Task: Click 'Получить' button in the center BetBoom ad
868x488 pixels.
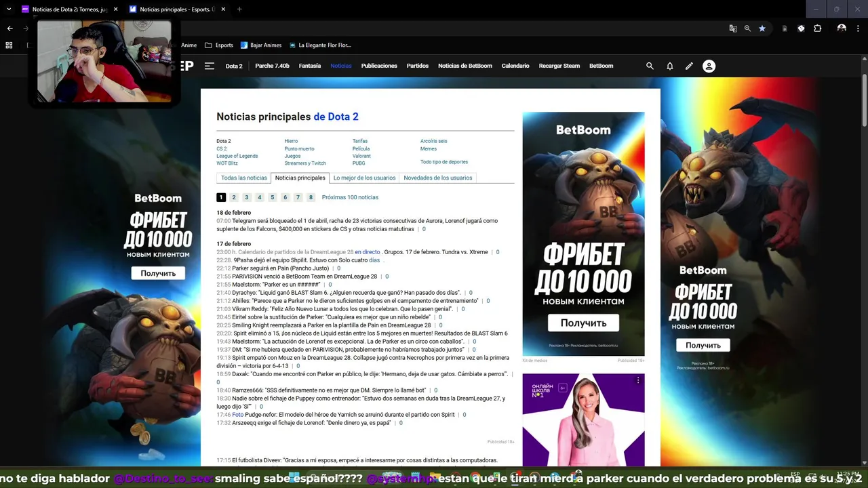Action: (583, 323)
